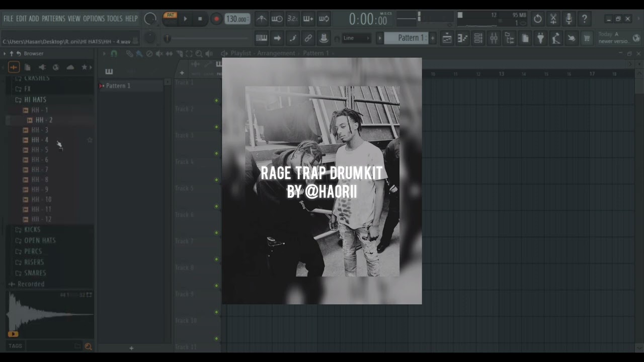Select the cloud tab icon in Browser
The image size is (644, 362).
click(70, 67)
